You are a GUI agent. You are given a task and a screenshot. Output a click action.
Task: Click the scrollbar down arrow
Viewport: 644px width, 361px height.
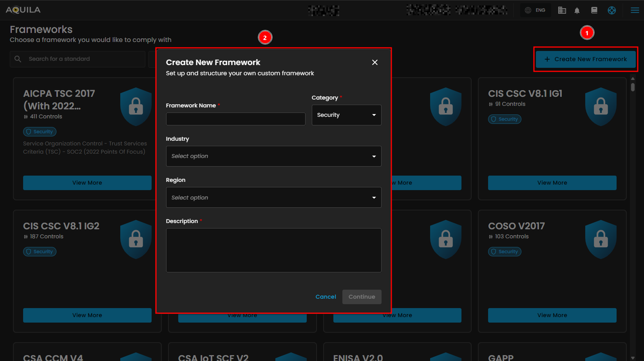(x=633, y=357)
